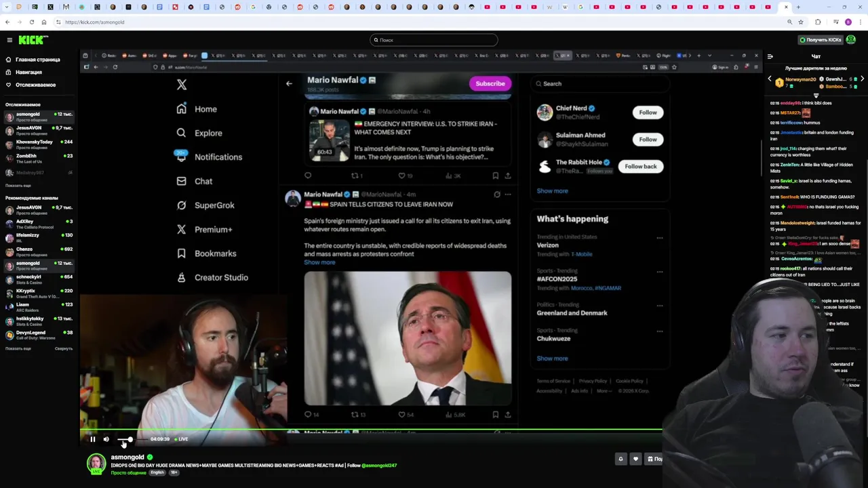This screenshot has height=488, width=868.
Task: Click the English language tag
Action: pos(157,472)
